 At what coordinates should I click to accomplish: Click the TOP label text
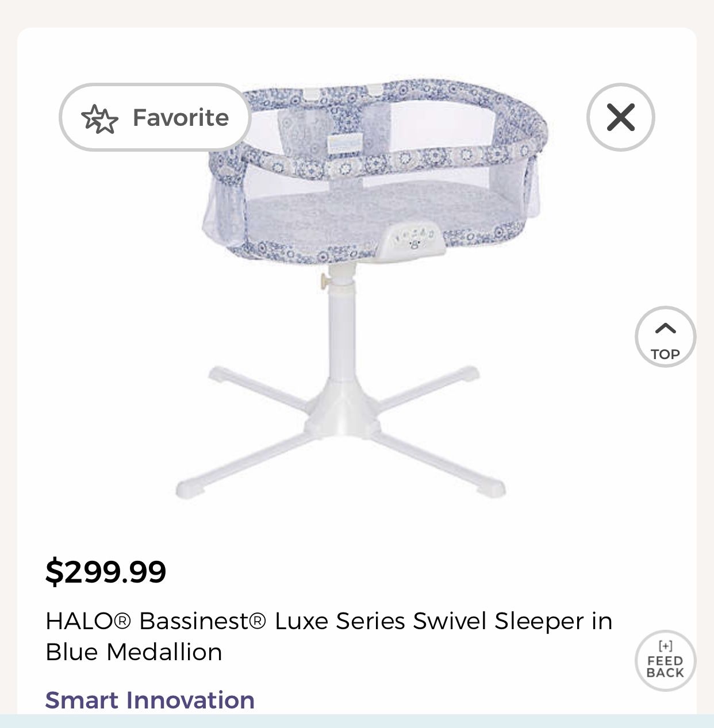click(666, 354)
